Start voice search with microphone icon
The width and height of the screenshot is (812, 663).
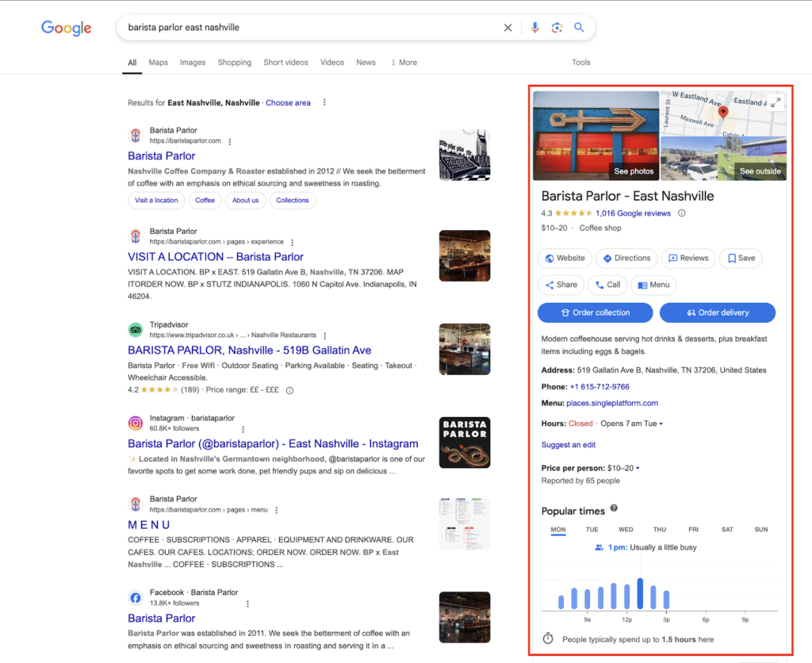point(534,28)
